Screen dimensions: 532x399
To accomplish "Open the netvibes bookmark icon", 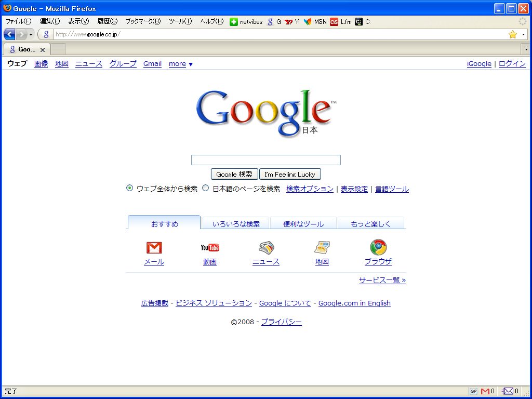I will [x=234, y=22].
